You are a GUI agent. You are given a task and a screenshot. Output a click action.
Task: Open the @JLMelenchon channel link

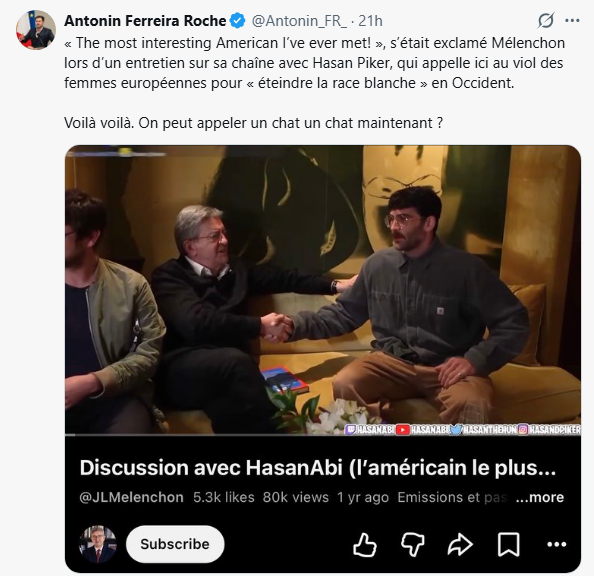tap(131, 497)
